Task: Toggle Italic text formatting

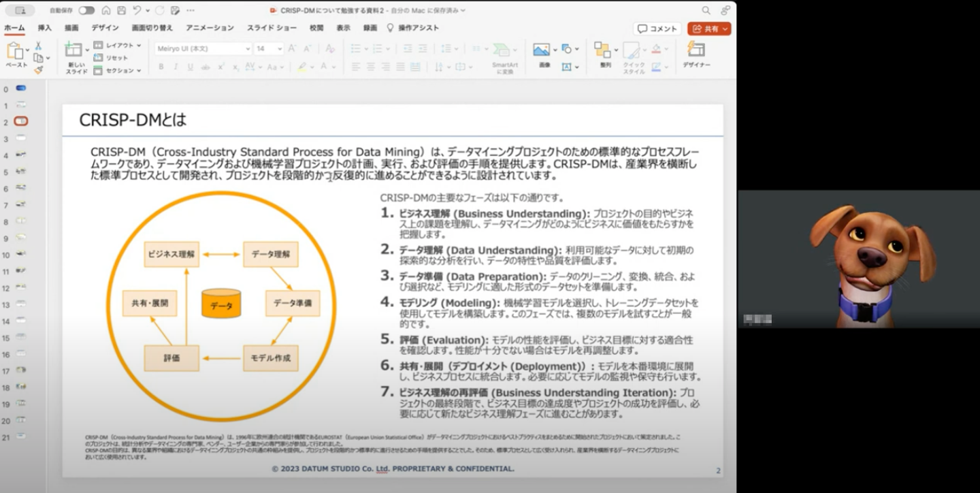Action: [x=176, y=67]
